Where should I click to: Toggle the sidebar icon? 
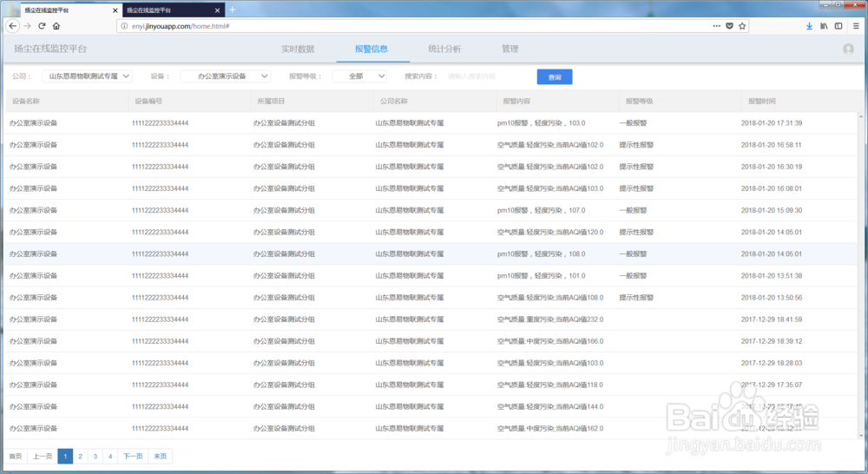click(838, 26)
